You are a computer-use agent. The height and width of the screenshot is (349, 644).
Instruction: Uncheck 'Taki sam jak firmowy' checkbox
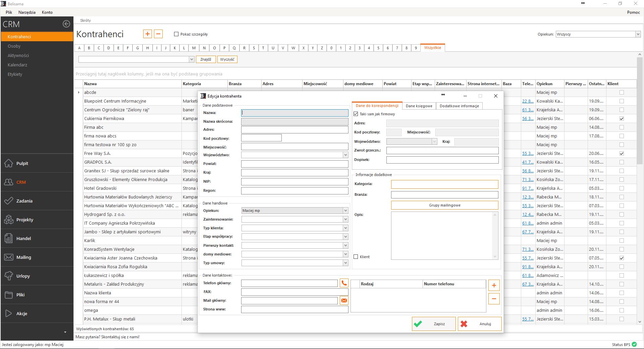pyautogui.click(x=356, y=114)
